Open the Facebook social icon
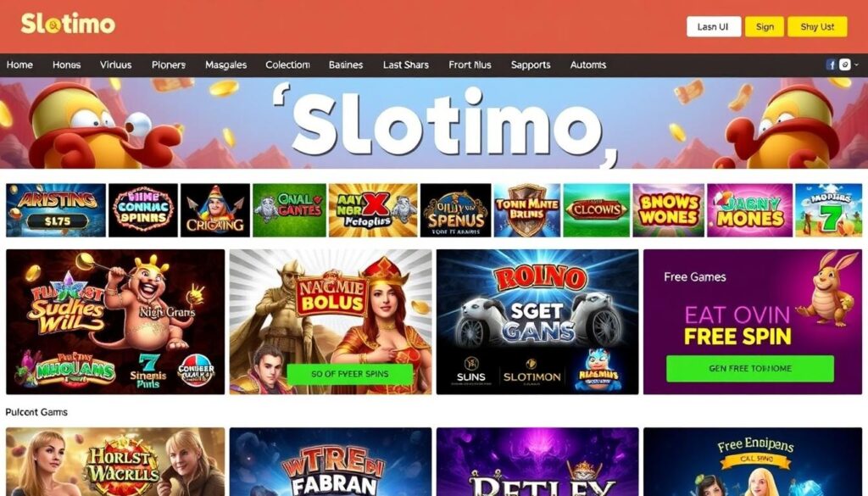This screenshot has height=496, width=868. pos(831,64)
